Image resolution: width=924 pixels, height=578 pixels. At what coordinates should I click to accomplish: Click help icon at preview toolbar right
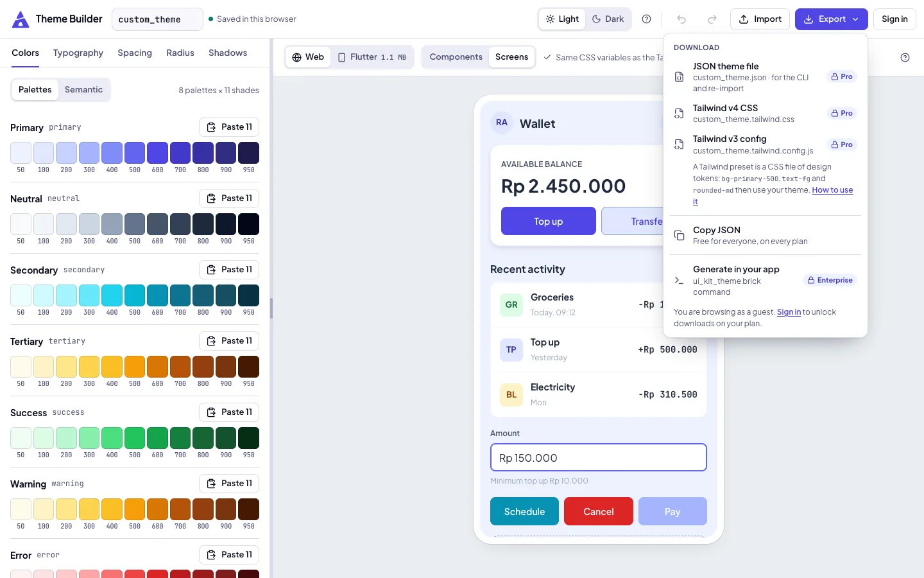point(905,57)
